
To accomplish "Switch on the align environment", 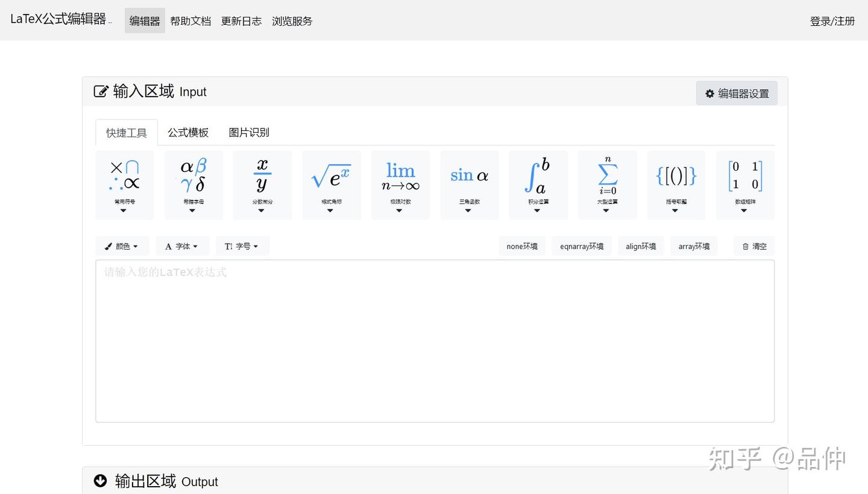I will (640, 245).
